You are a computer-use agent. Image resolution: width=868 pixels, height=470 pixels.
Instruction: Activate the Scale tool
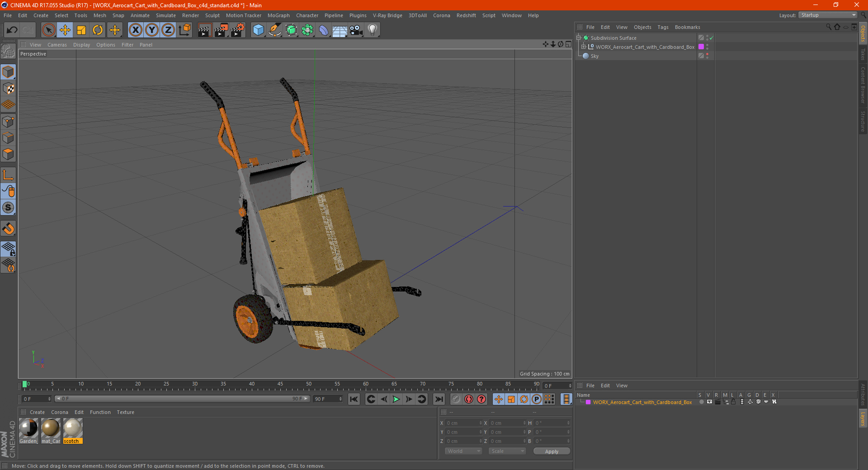[81, 30]
